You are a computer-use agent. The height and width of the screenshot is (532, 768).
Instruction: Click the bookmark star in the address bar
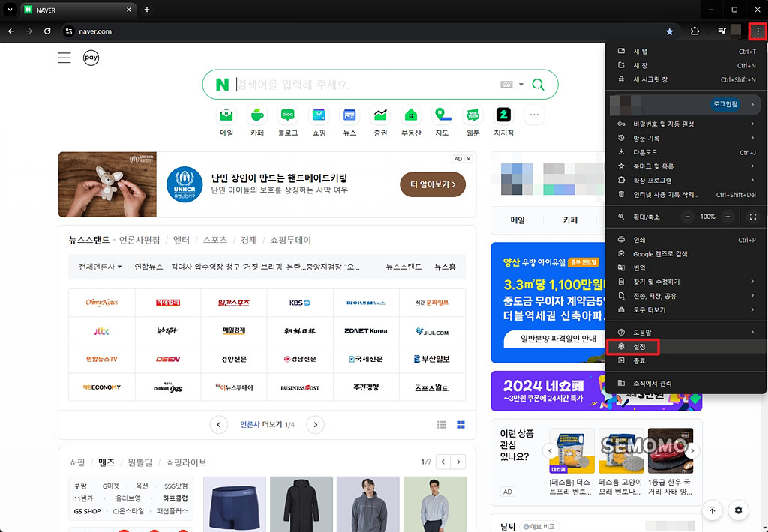pos(669,31)
